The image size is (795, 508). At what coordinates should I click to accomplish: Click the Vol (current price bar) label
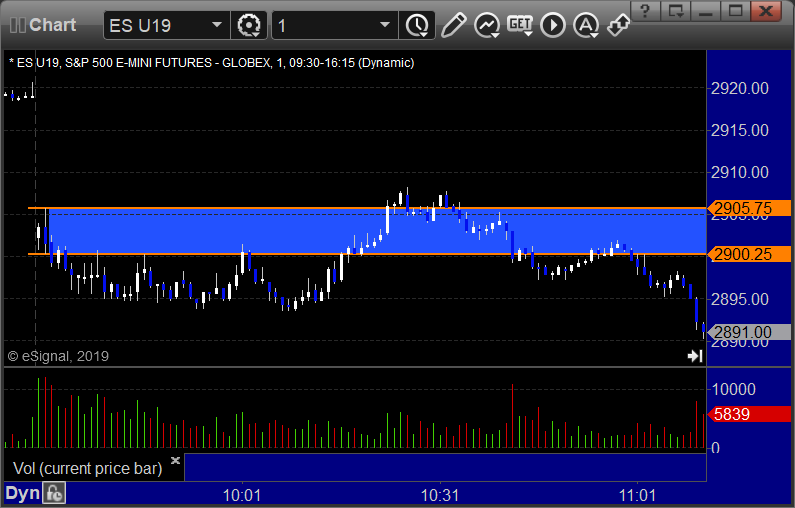pyautogui.click(x=88, y=468)
